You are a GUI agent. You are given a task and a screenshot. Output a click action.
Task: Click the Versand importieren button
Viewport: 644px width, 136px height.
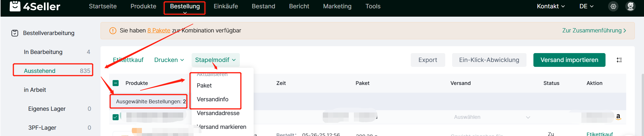(x=569, y=60)
